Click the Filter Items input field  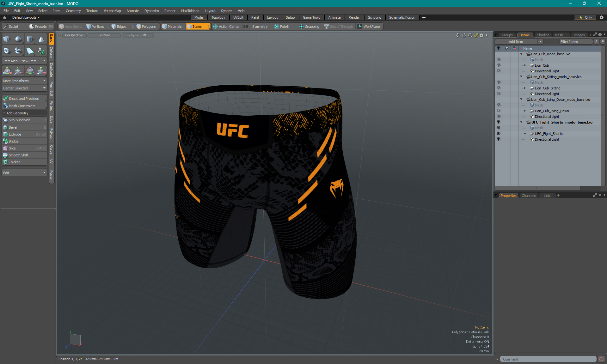[576, 42]
